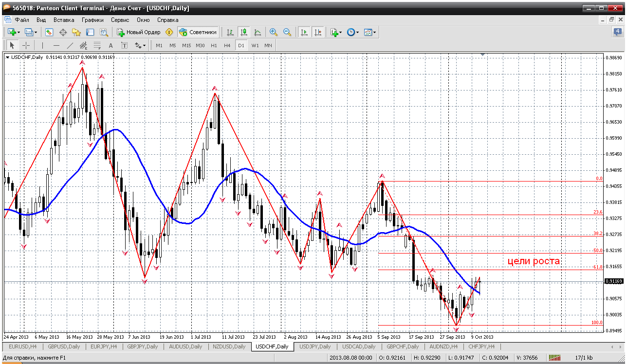Switch timeframe to H1
This screenshot has width=627, height=364.
[x=214, y=45]
